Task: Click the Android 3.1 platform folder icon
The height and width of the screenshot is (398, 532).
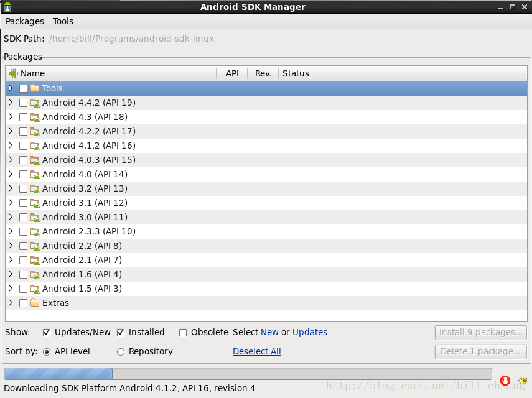Action: pos(35,203)
